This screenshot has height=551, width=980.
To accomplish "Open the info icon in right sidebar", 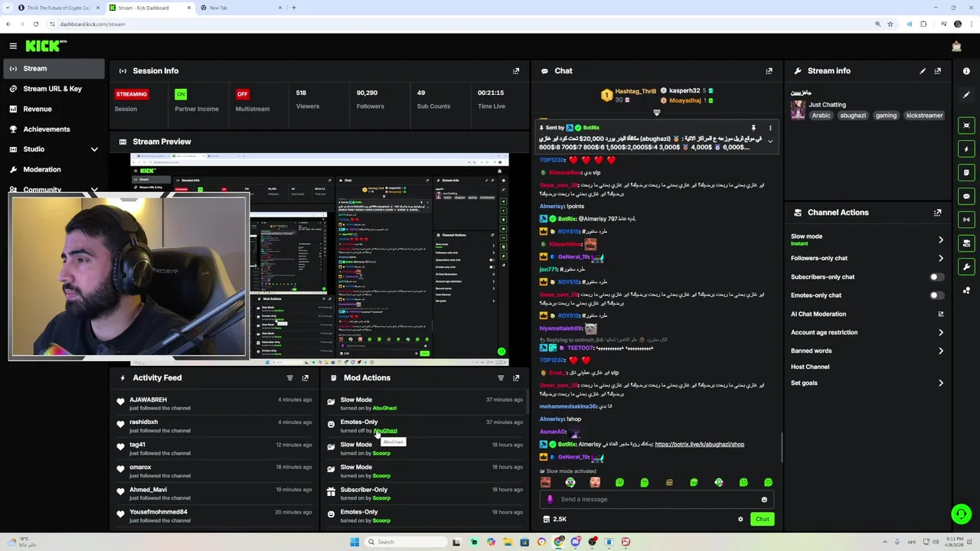I will 966,71.
